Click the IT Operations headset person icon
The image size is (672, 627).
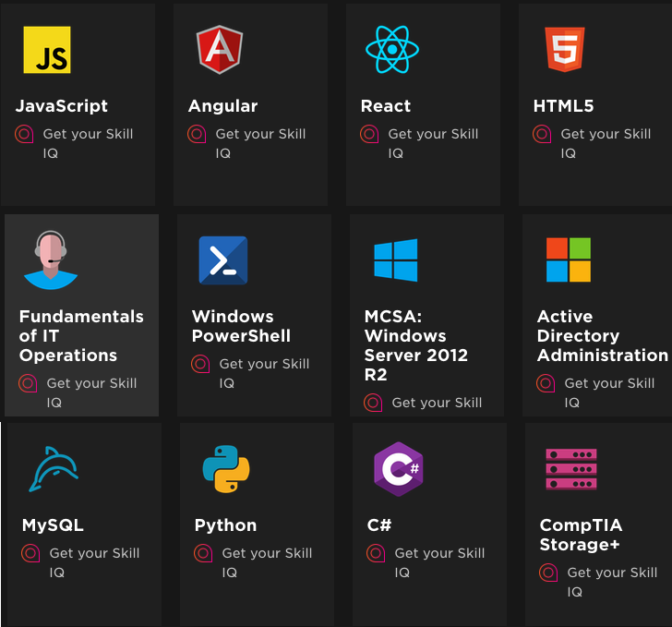(51, 260)
